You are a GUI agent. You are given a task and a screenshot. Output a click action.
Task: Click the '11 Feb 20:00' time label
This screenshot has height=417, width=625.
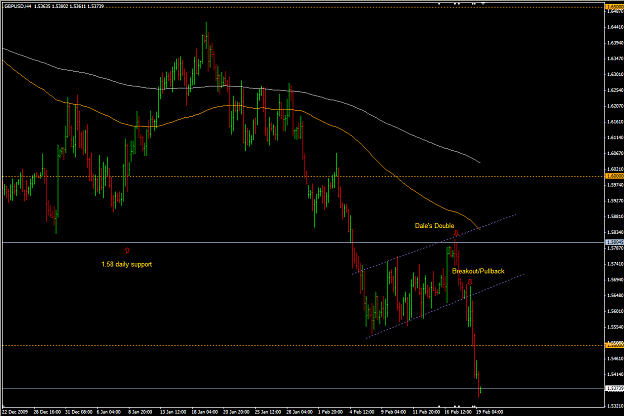click(426, 411)
